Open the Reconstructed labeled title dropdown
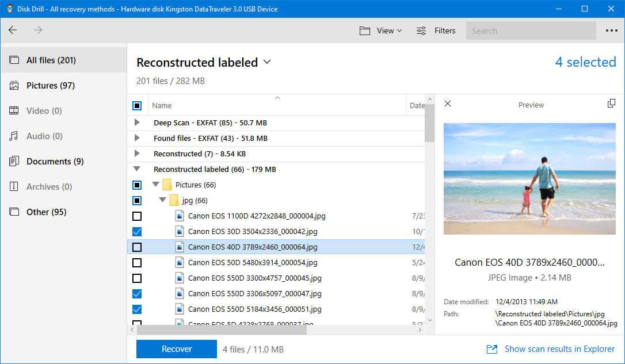Viewport: 625px width, 364px height. point(266,62)
